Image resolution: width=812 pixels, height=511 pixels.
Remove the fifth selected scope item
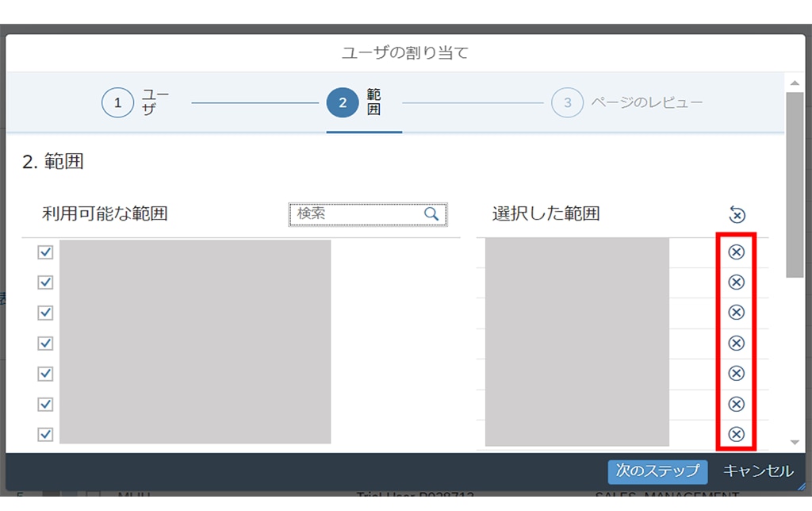tap(737, 373)
